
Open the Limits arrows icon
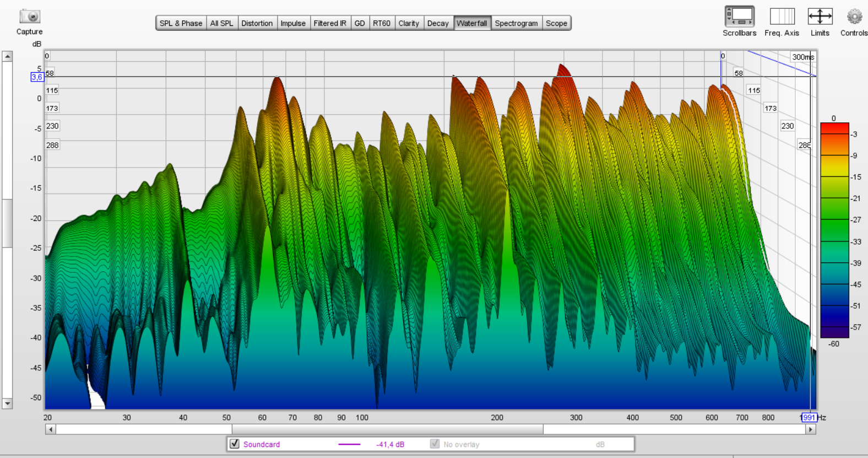click(820, 17)
